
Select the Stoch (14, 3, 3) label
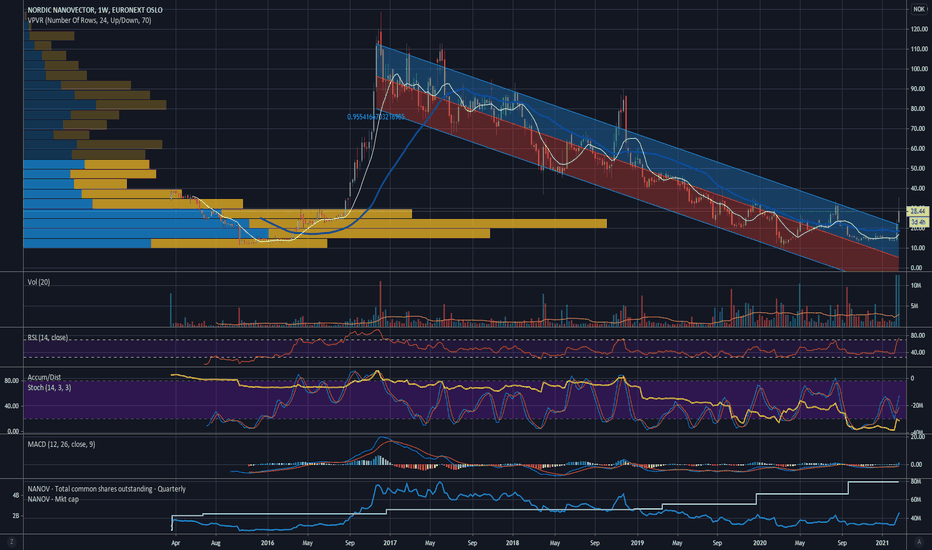click(x=49, y=387)
